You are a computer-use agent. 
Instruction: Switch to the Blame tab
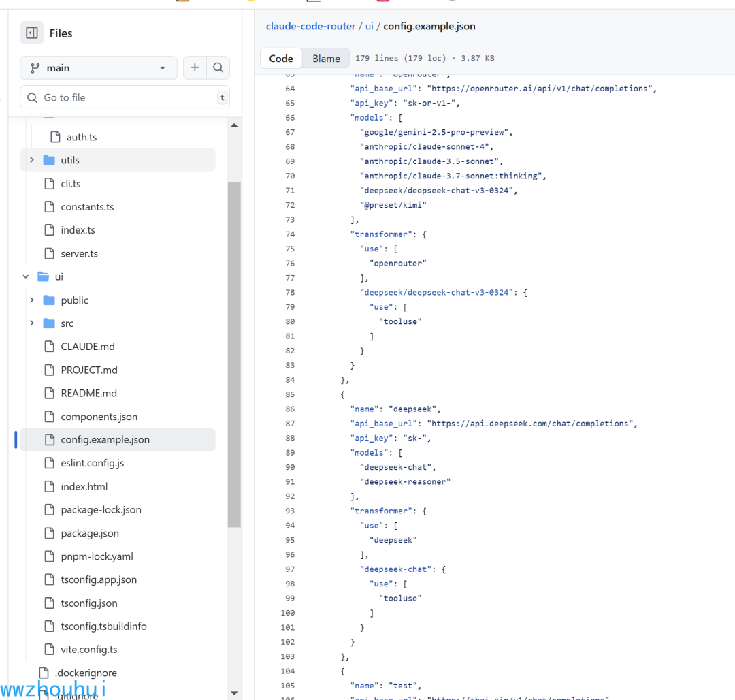[326, 58]
